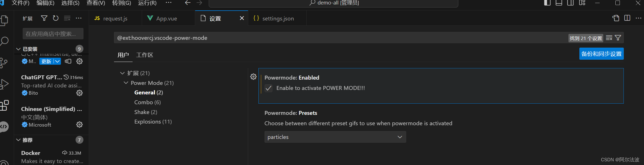The width and height of the screenshot is (644, 165).
Task: Select the Search icon in the activity bar
Action: coord(4,41)
